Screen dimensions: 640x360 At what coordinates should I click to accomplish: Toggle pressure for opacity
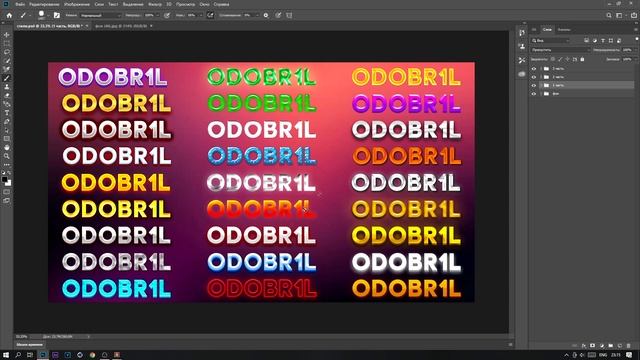point(167,15)
